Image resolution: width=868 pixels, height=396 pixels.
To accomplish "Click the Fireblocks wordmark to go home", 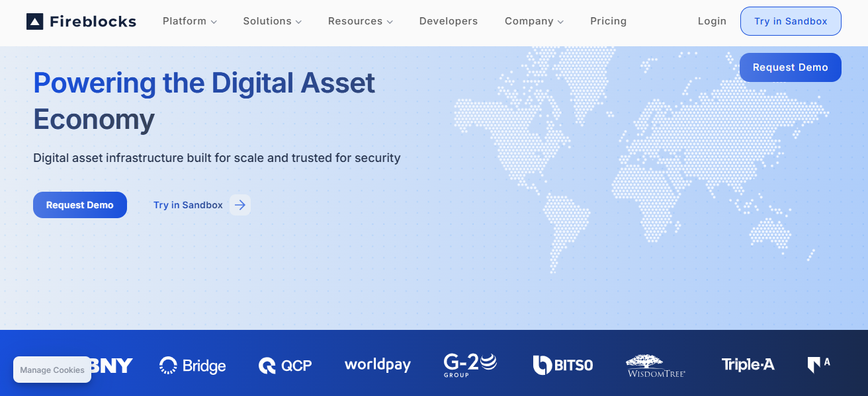I will tap(93, 22).
